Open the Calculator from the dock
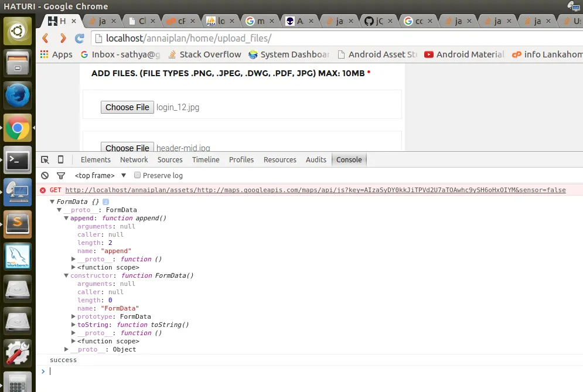The image size is (583, 392). point(18,381)
